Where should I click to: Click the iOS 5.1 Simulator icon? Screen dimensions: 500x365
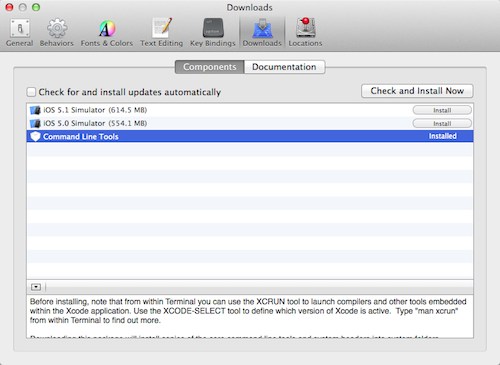(35, 110)
